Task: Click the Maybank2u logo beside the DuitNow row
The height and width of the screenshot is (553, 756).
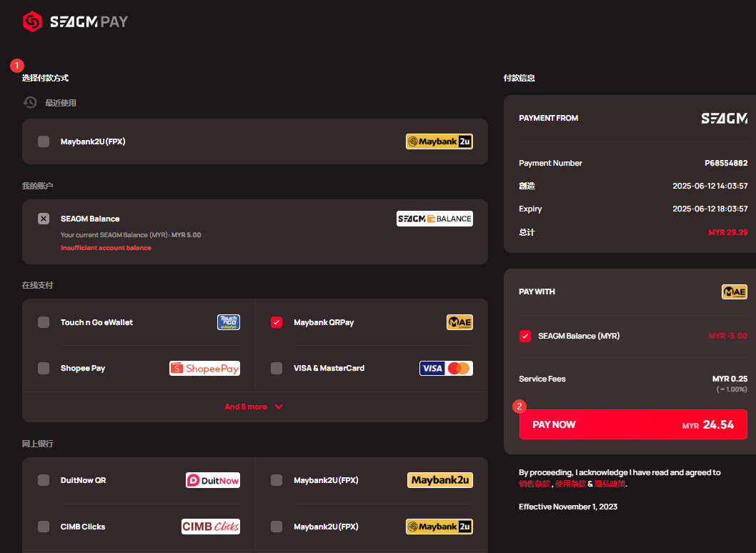Action: 439,480
